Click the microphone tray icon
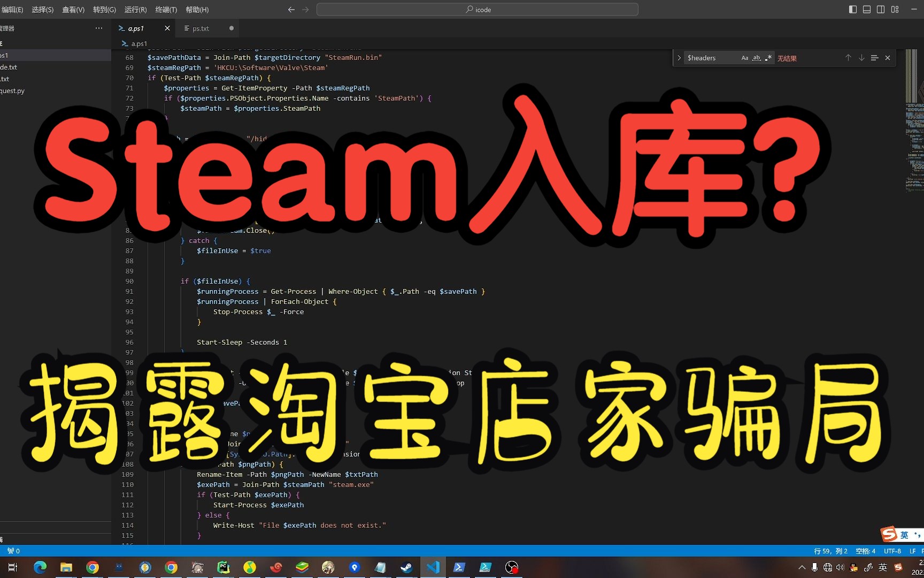This screenshot has height=578, width=924. click(814, 567)
